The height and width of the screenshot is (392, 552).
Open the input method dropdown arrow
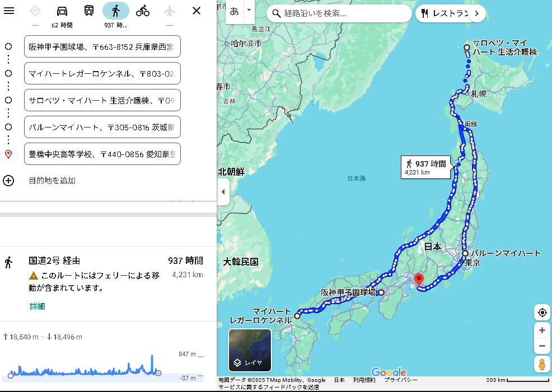coord(249,10)
